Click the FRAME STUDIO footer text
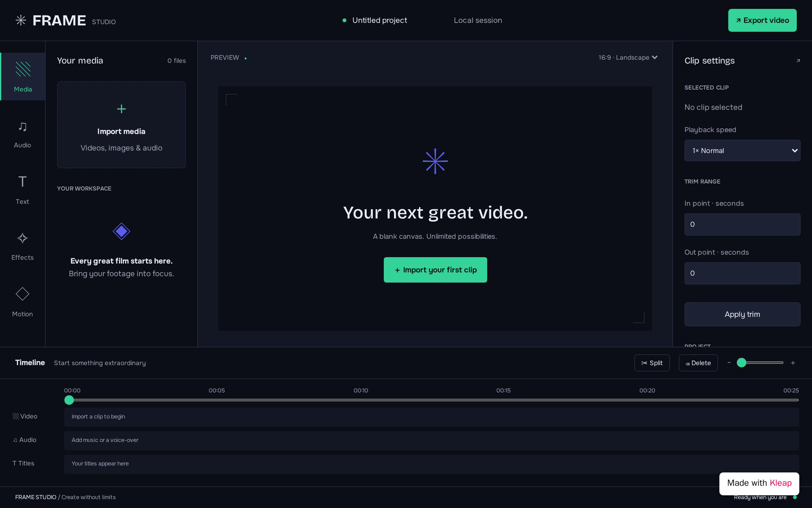 [36, 497]
